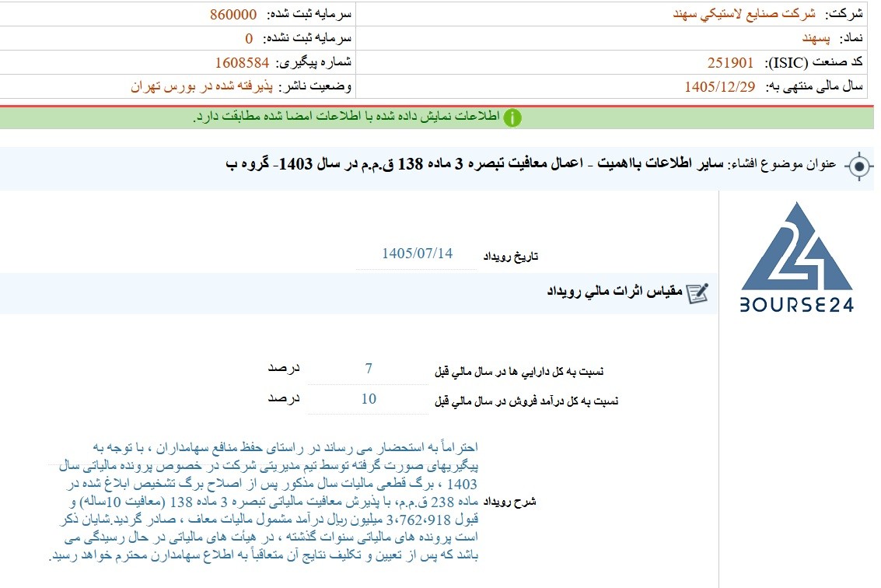Click the green info icon in the notice bar
Image resolution: width=881 pixels, height=588 pixels.
tap(512, 117)
